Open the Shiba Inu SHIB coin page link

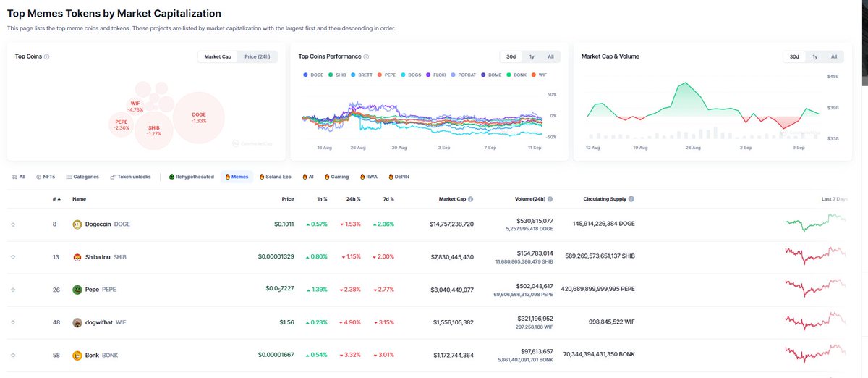click(x=101, y=257)
